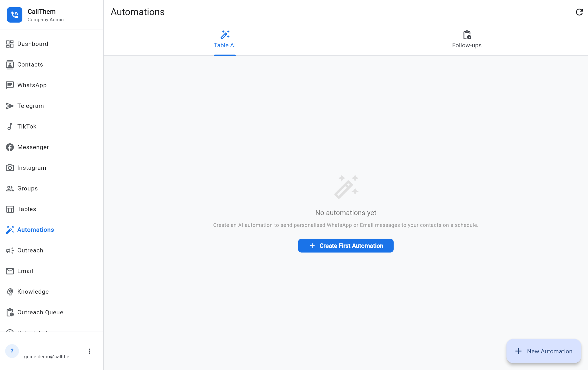Viewport: 588px width, 370px height.
Task: Switch to the Table AI tab
Action: coord(225,40)
